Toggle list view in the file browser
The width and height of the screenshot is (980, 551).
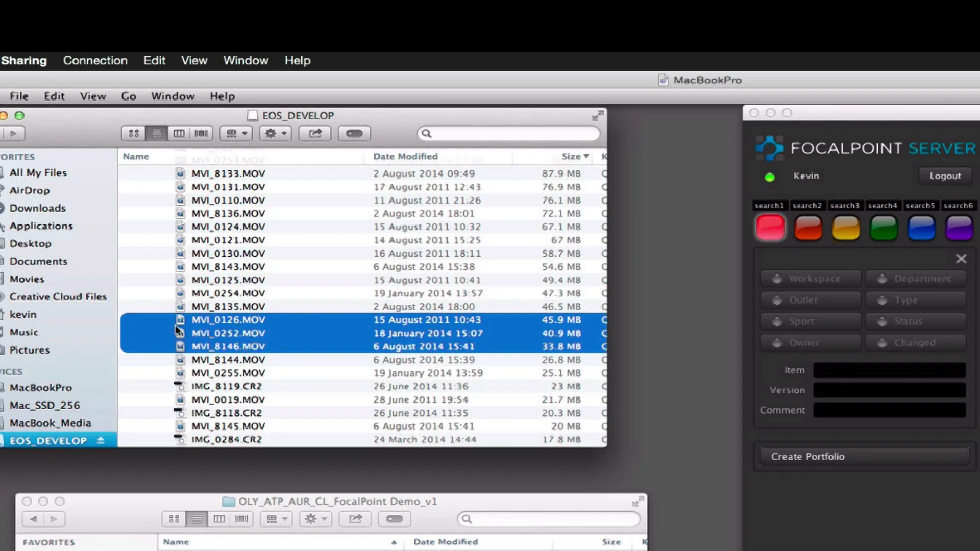156,133
